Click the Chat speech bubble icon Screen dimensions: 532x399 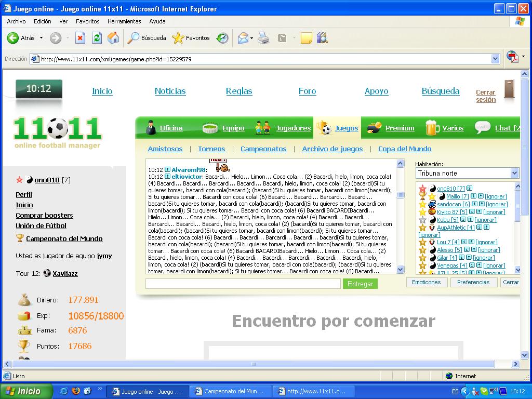point(482,127)
